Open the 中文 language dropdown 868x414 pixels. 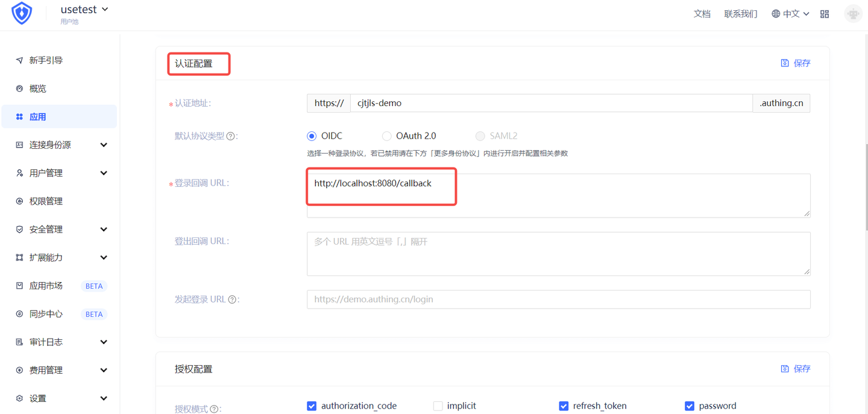pyautogui.click(x=790, y=13)
